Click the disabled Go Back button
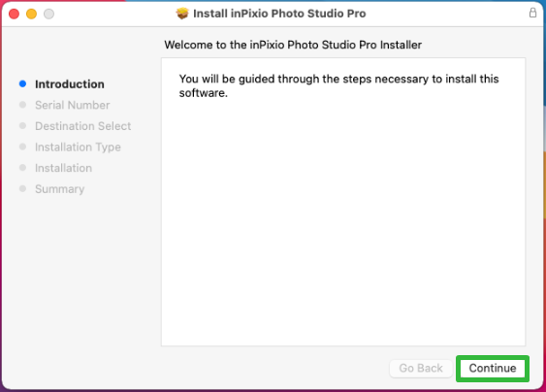This screenshot has height=392, width=546. click(x=421, y=369)
